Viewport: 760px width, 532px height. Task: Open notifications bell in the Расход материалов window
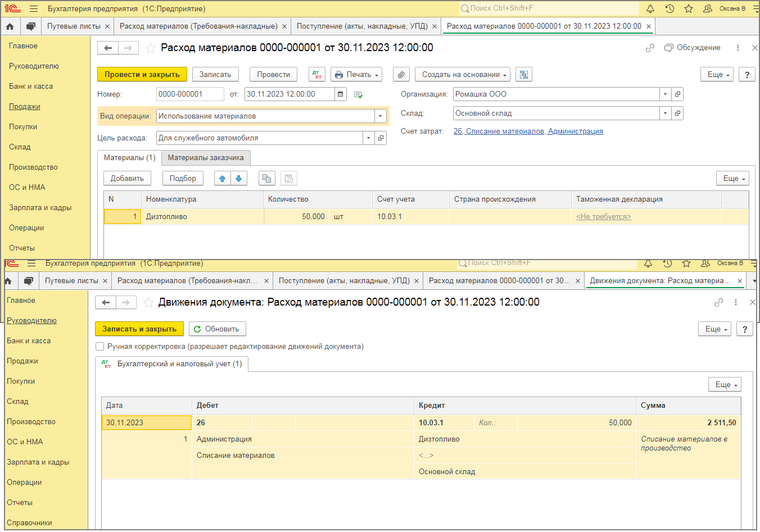tap(650, 8)
